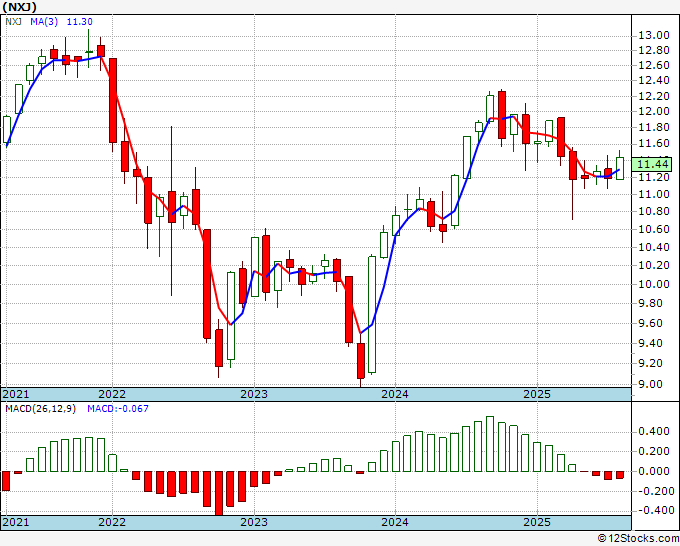680x546 pixels.
Task: Click 2023 on the MACD time axis
Action: tap(254, 522)
